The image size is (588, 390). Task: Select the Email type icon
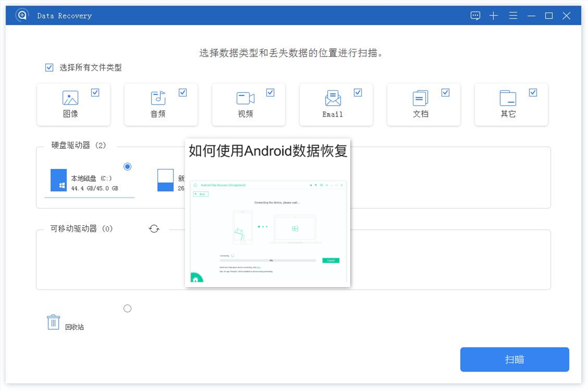click(332, 98)
